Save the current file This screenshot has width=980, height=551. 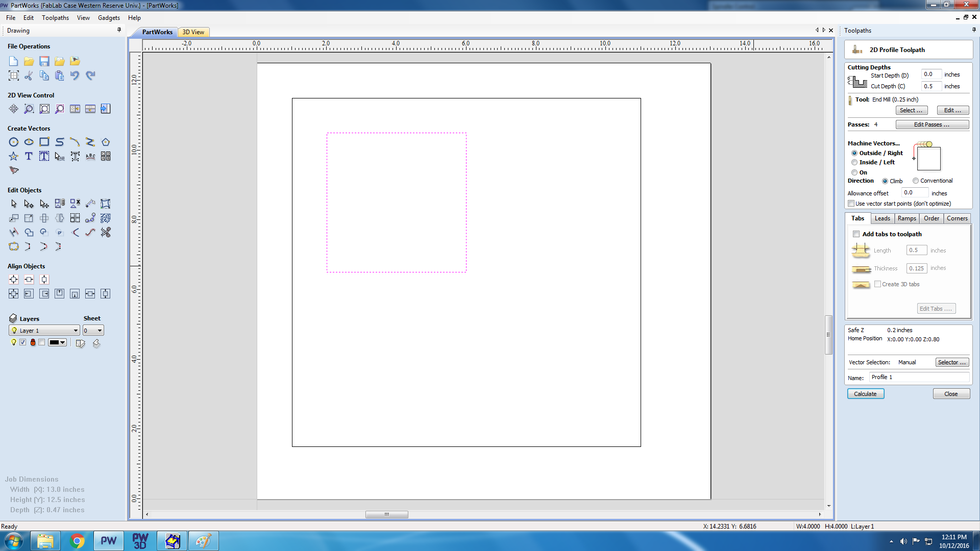coord(44,61)
